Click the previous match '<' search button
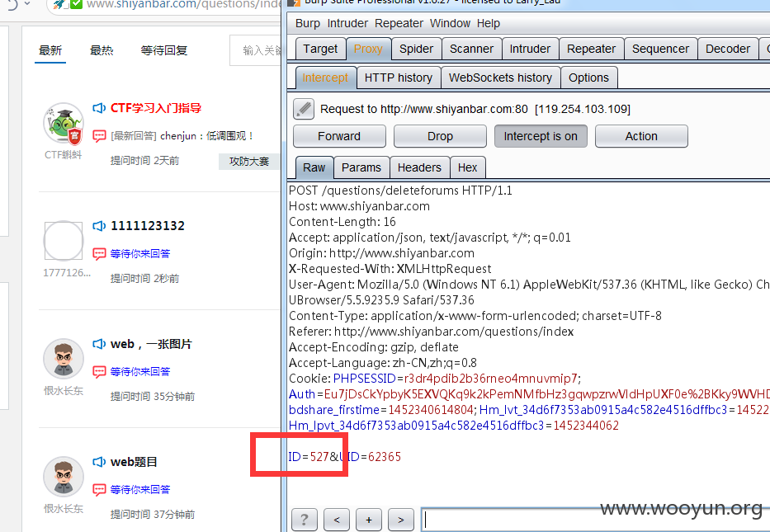 point(337,520)
